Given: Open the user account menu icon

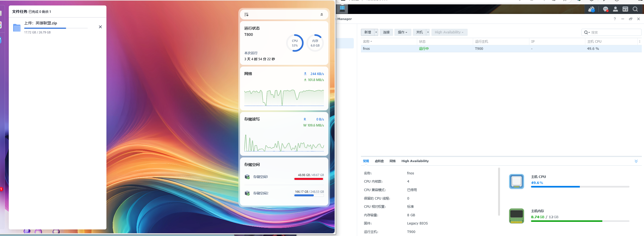Looking at the screenshot, I should pyautogui.click(x=615, y=9).
